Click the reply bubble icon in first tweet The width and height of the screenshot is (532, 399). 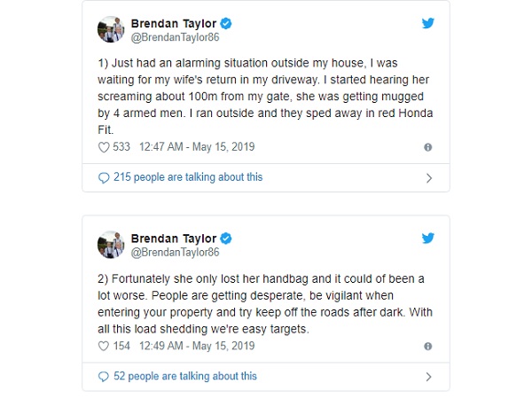pos(103,177)
